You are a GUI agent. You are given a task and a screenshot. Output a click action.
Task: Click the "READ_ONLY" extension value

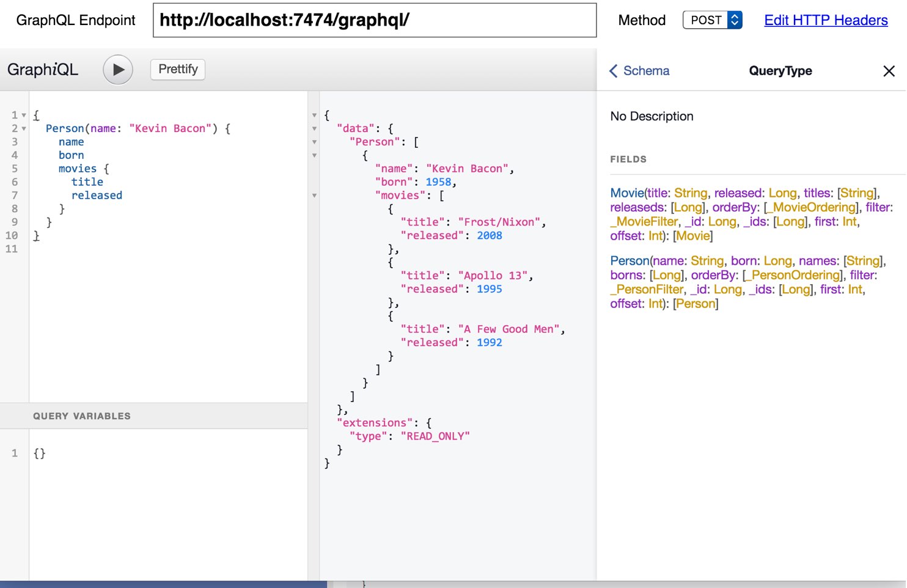click(x=435, y=436)
